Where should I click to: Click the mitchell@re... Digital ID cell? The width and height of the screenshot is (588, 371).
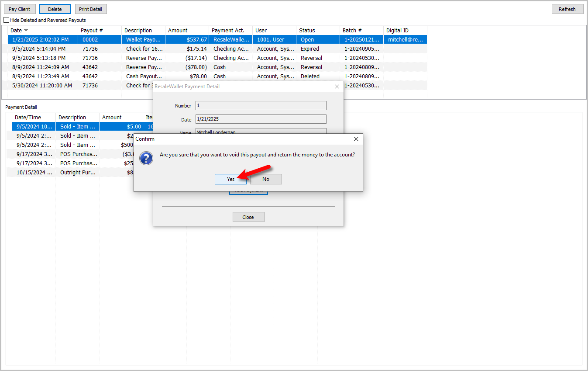(x=405, y=40)
